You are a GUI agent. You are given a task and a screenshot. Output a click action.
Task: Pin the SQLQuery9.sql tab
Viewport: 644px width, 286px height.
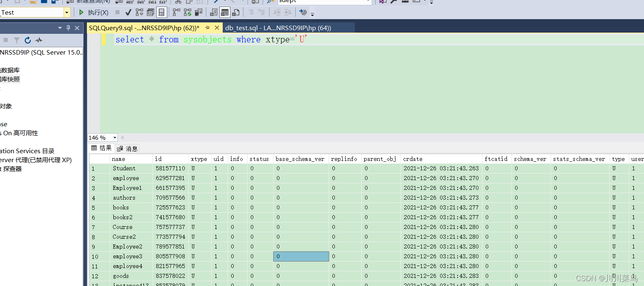208,28
